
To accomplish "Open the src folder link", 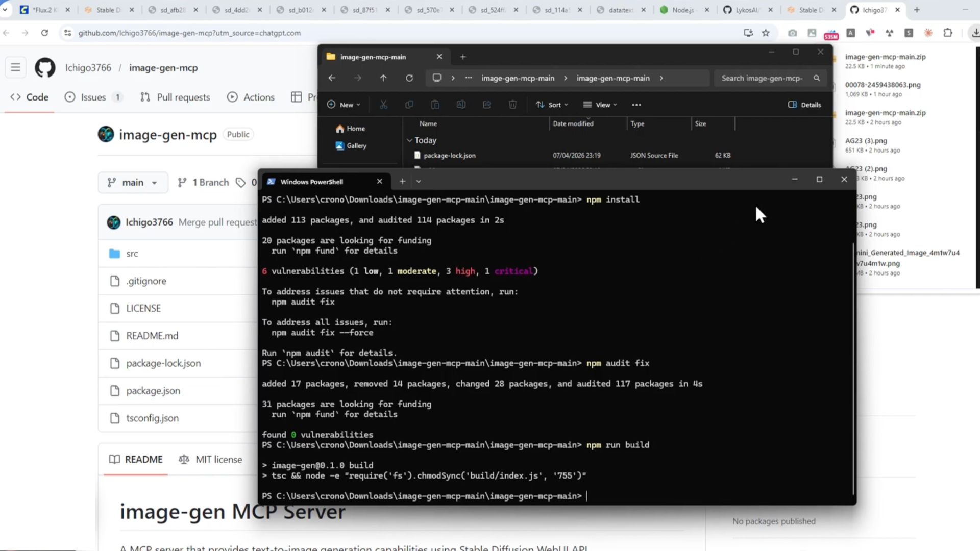I will (x=132, y=254).
